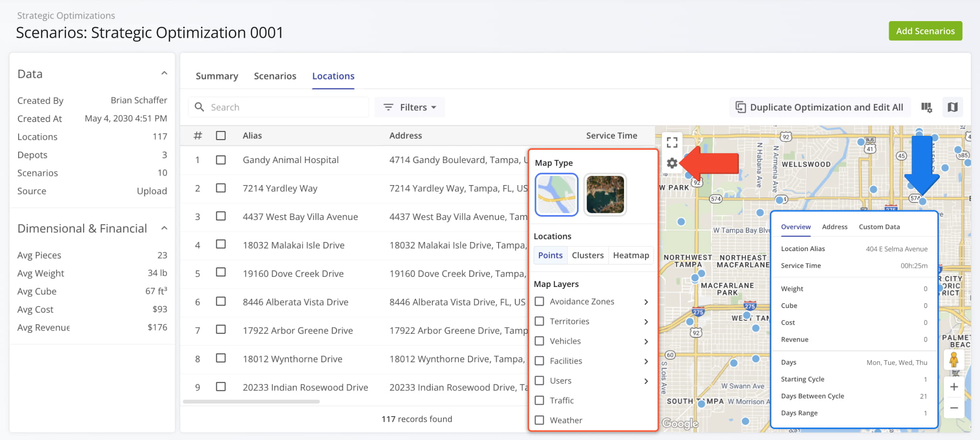This screenshot has height=440, width=980.
Task: Click Duplicate Optimization and Edit All
Action: click(x=819, y=107)
